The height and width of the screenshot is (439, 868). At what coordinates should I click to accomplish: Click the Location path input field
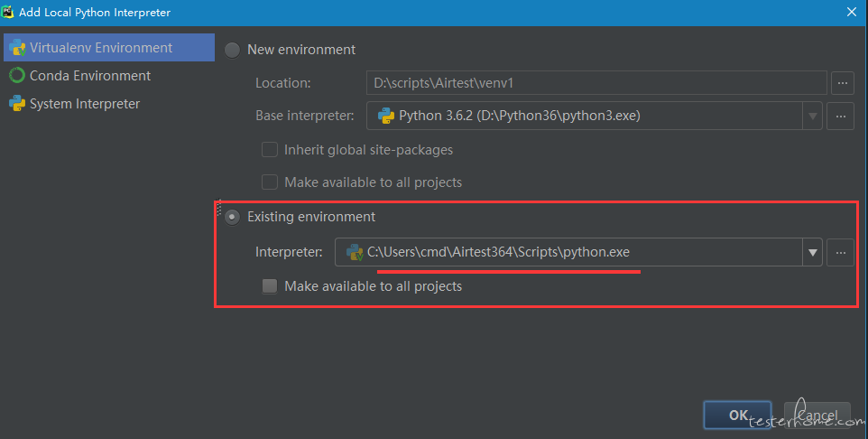[596, 83]
